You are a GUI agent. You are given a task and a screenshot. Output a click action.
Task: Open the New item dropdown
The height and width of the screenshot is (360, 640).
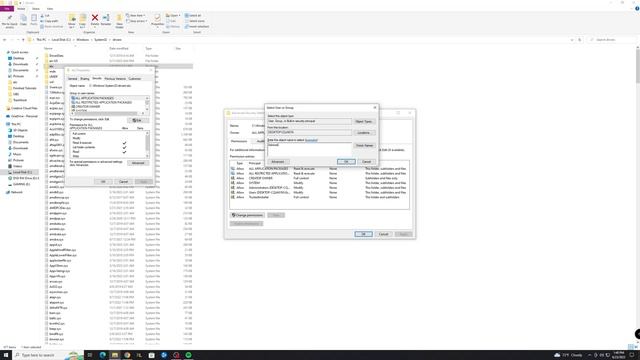coord(136,16)
